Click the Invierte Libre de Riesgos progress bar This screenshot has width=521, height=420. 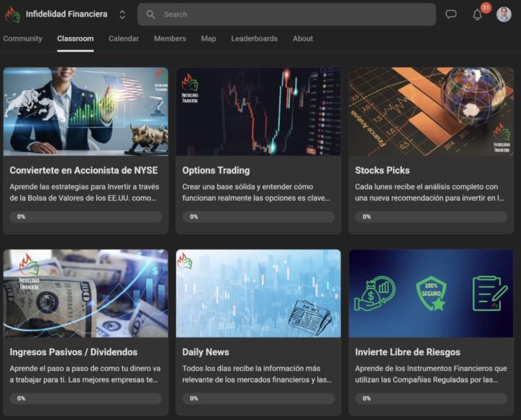tap(431, 398)
